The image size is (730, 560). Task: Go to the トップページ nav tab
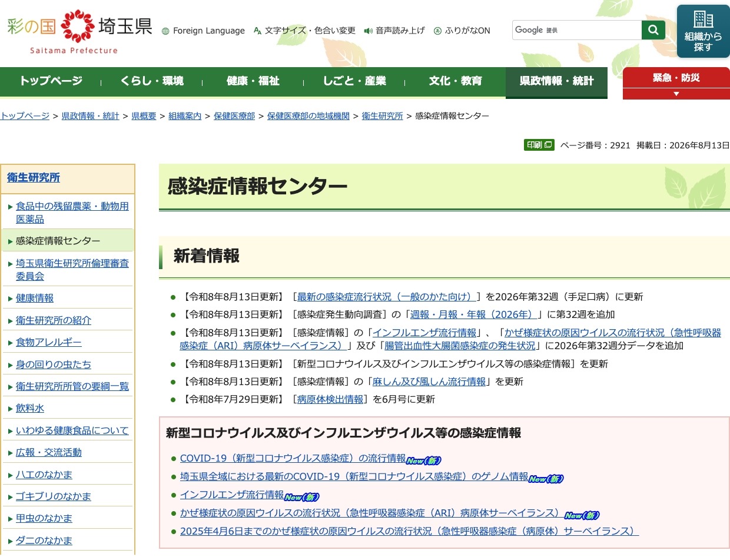point(51,81)
